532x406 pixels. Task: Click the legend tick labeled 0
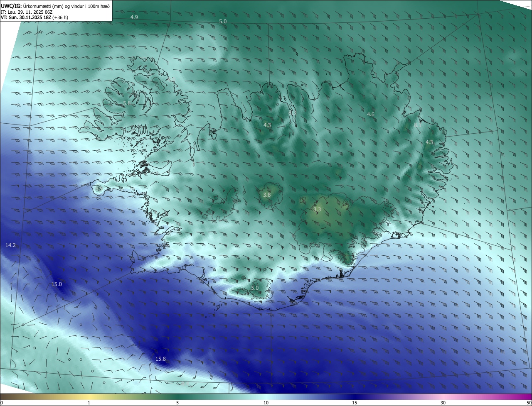(x=2, y=403)
